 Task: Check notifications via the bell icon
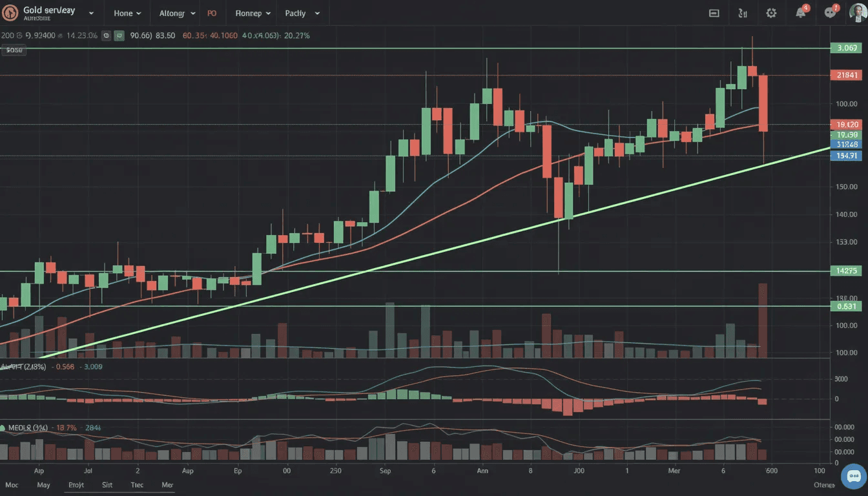click(x=800, y=12)
